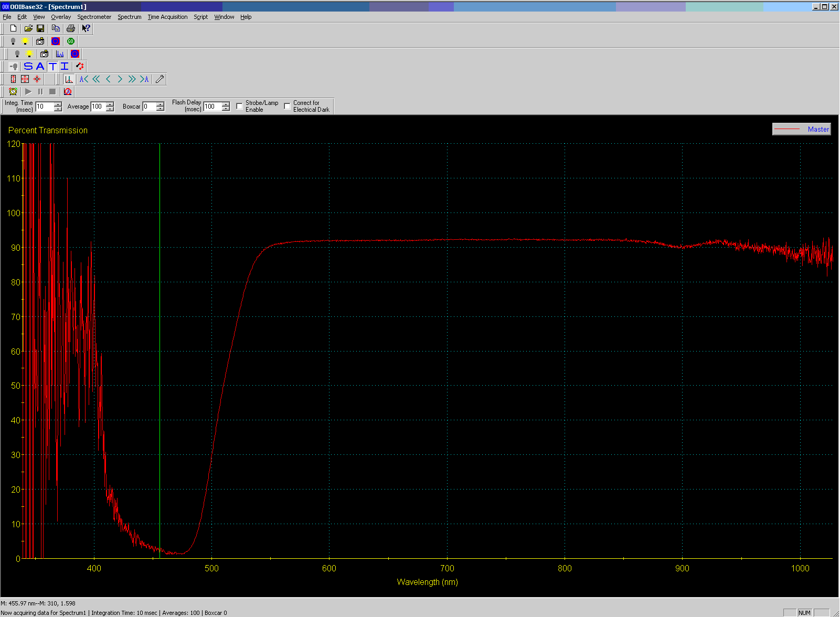The width and height of the screenshot is (840, 617).
Task: Toggle the cursor display graph icon
Action: tap(69, 79)
